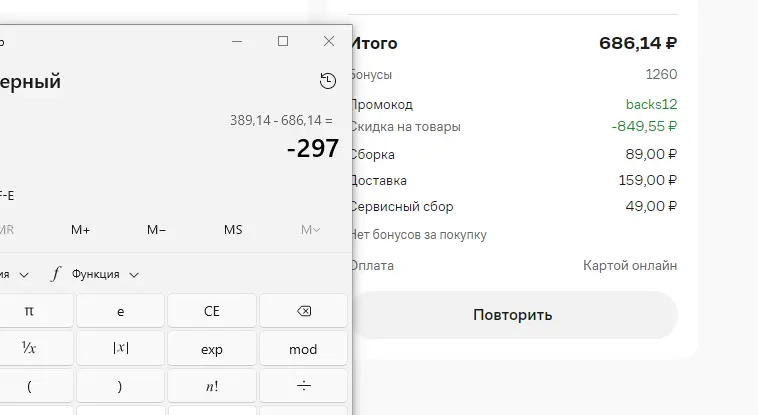
Task: Click the division key
Action: (304, 386)
